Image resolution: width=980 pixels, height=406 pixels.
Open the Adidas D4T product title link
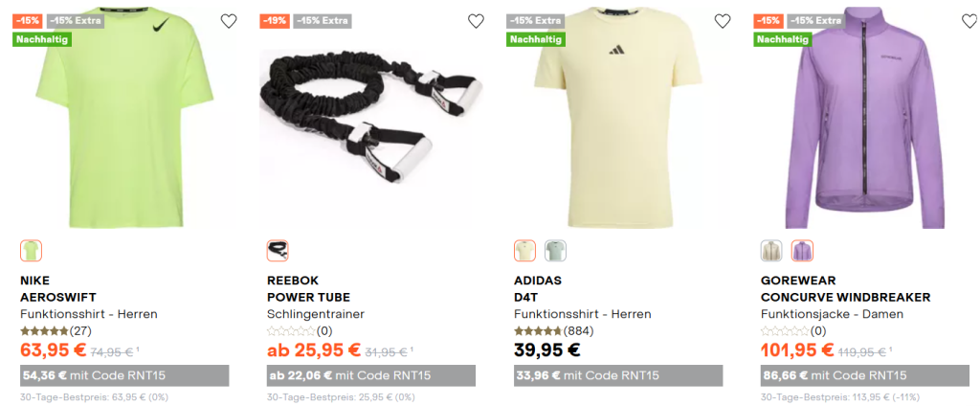pos(526,297)
